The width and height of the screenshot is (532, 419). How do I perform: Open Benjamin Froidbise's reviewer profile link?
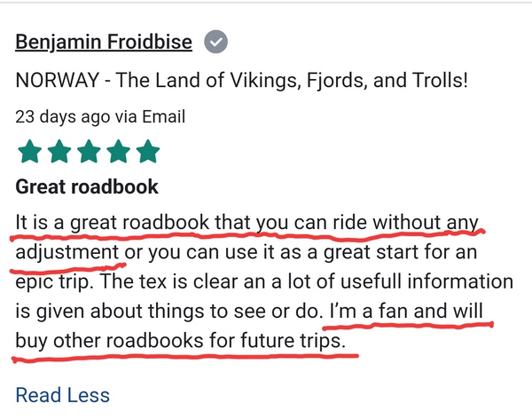[104, 43]
